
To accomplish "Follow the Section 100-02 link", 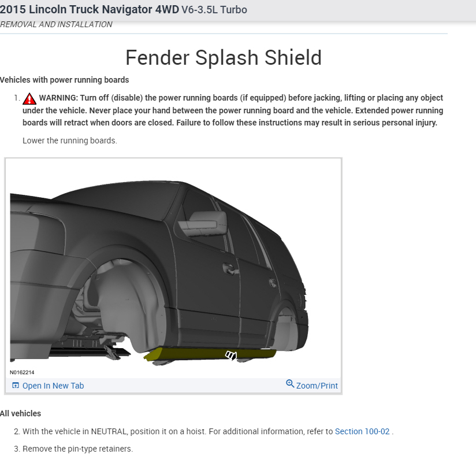I will tap(362, 431).
